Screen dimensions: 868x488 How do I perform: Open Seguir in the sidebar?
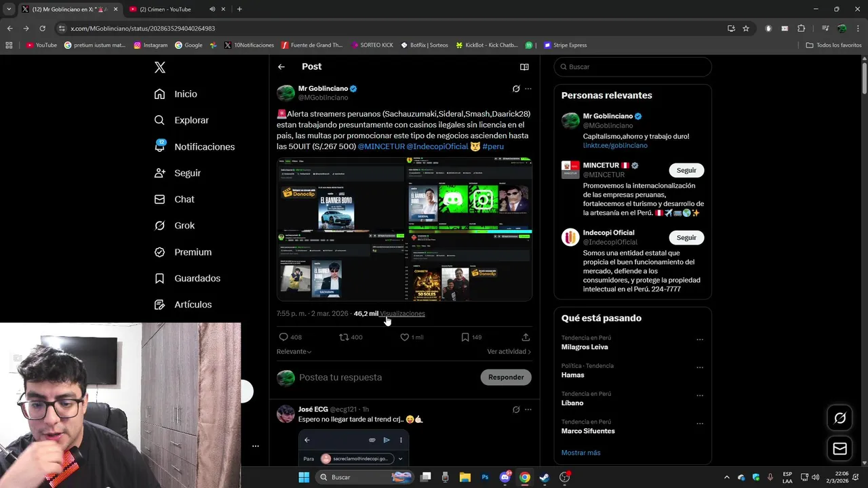coord(178,173)
